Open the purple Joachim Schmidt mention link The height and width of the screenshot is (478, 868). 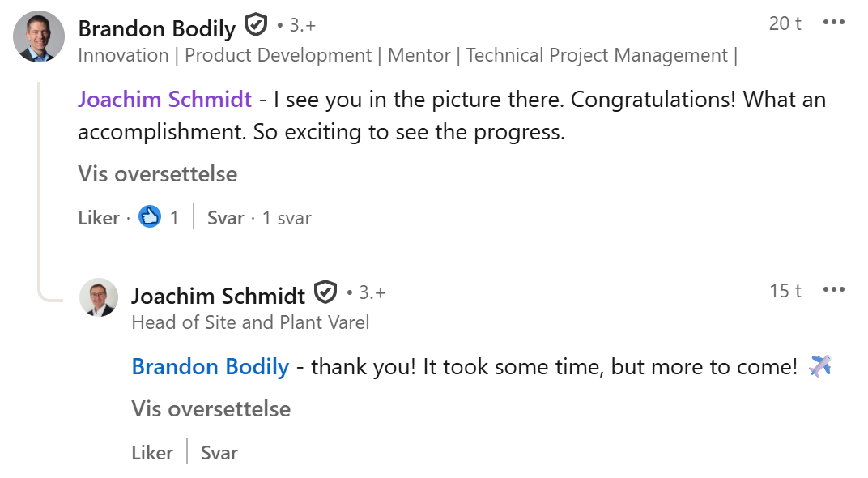(165, 100)
